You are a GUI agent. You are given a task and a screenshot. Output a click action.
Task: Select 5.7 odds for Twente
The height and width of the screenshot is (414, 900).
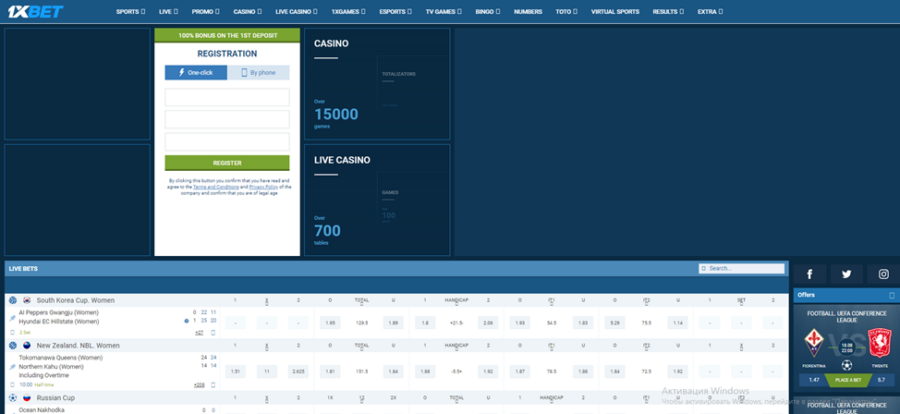[881, 380]
